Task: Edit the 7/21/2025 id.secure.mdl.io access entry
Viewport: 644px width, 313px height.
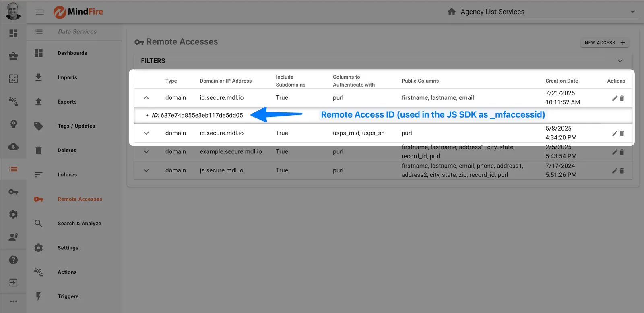Action: (614, 98)
